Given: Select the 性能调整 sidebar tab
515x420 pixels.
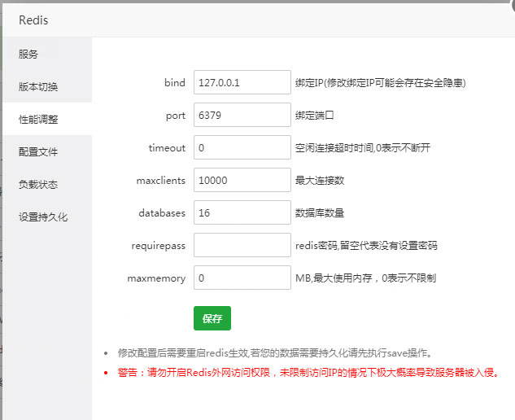Looking at the screenshot, I should (38, 119).
